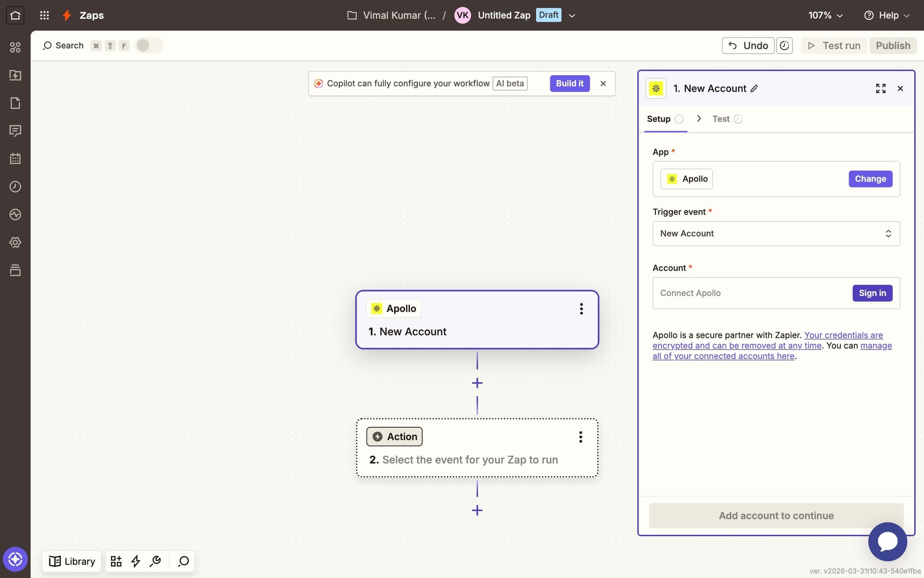Select the lightning bolt tool near Library
924x578 pixels.
136,561
